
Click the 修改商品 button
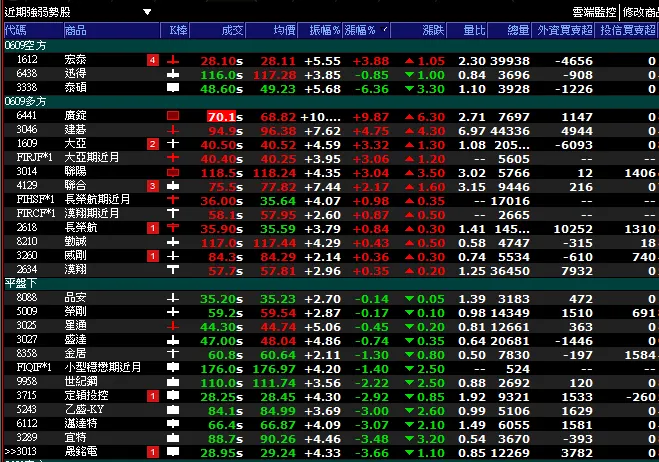pyautogui.click(x=641, y=12)
